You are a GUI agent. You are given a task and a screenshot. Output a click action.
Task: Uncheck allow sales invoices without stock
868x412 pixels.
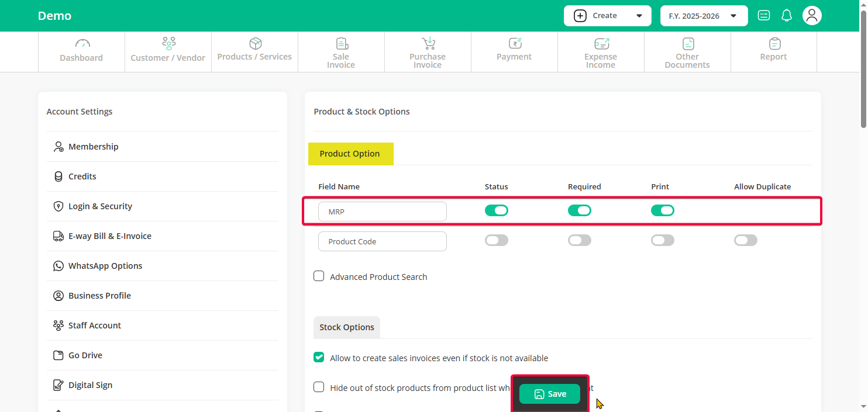319,358
